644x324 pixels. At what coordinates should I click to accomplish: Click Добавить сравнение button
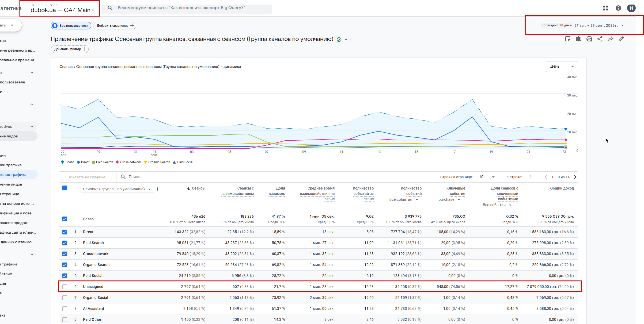click(115, 26)
